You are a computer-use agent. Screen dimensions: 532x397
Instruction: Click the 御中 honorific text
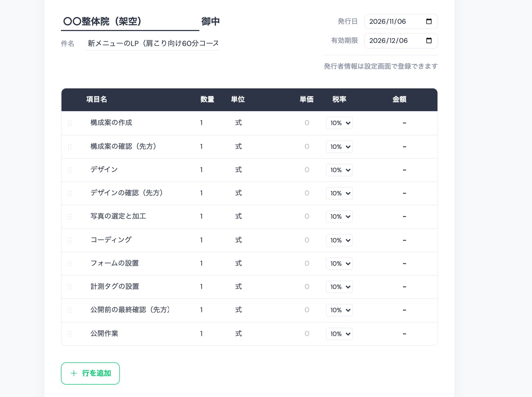(x=210, y=22)
